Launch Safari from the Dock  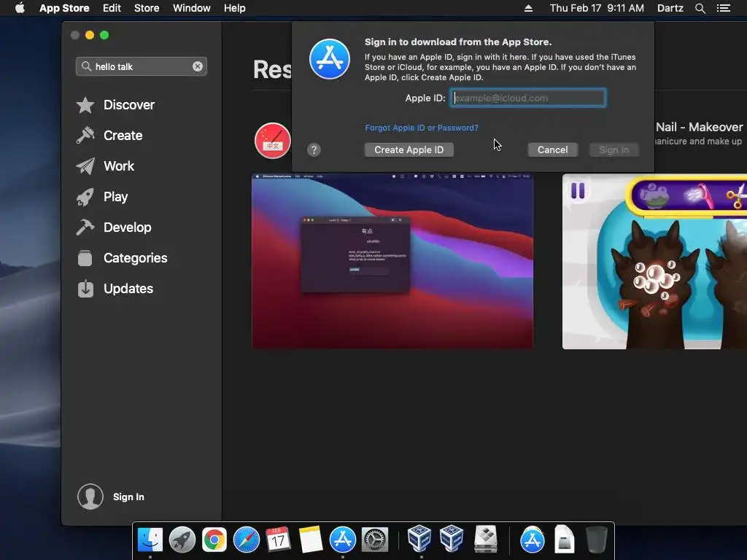(x=247, y=540)
